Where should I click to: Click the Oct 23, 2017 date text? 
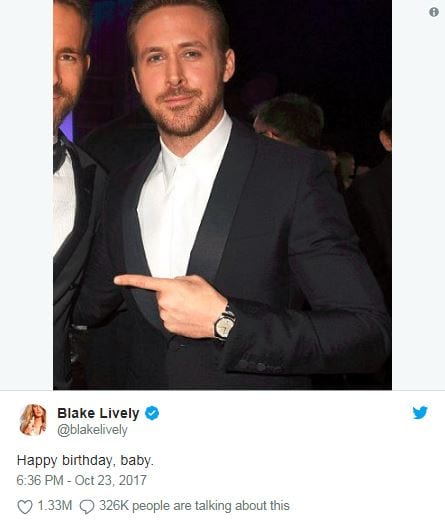(111, 480)
